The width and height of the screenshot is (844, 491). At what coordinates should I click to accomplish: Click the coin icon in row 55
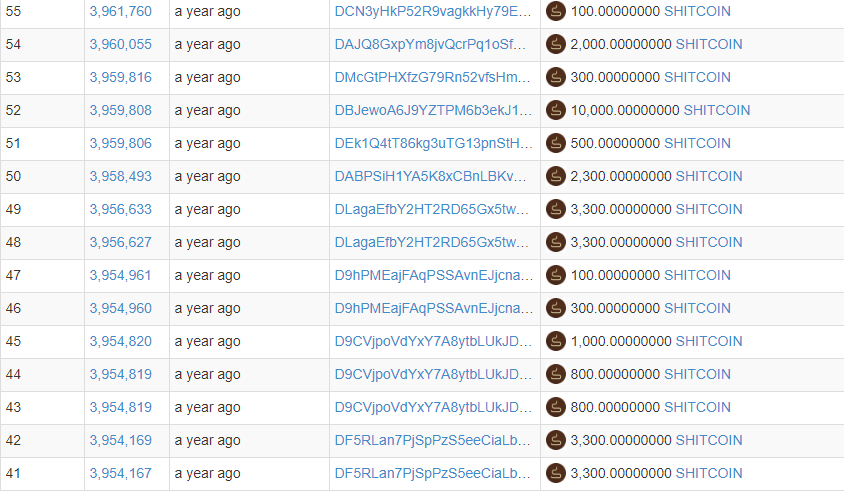pos(555,11)
